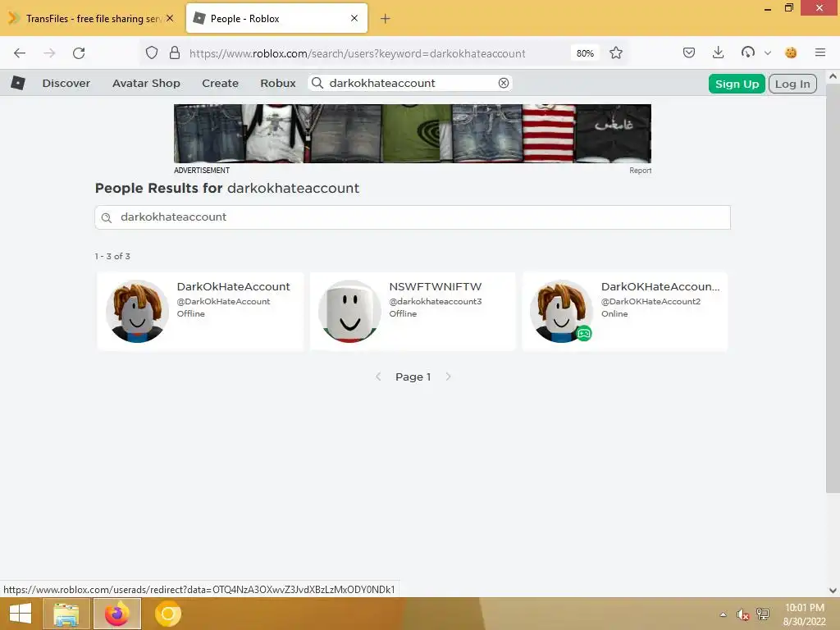840x630 pixels.
Task: Clear the navbar search with the X icon
Action: pyautogui.click(x=504, y=83)
